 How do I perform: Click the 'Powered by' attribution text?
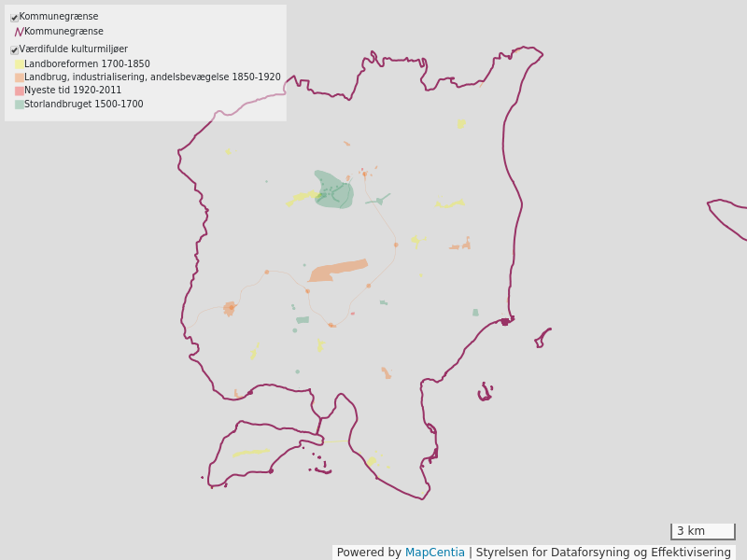[369, 553]
